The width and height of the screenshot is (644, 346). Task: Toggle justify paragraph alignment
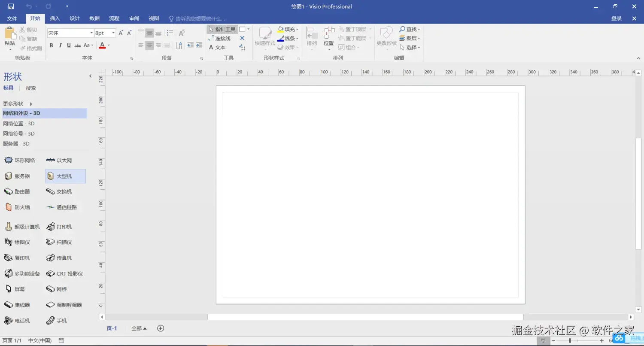167,45
